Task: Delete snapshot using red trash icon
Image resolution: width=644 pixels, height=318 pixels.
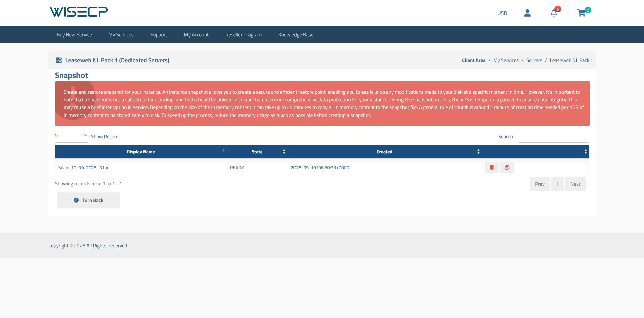Action: click(x=492, y=167)
